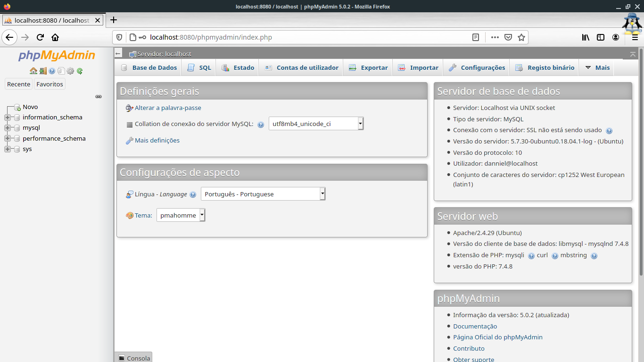Open Contas de utilizador tab
This screenshot has width=644, height=362.
pos(301,67)
